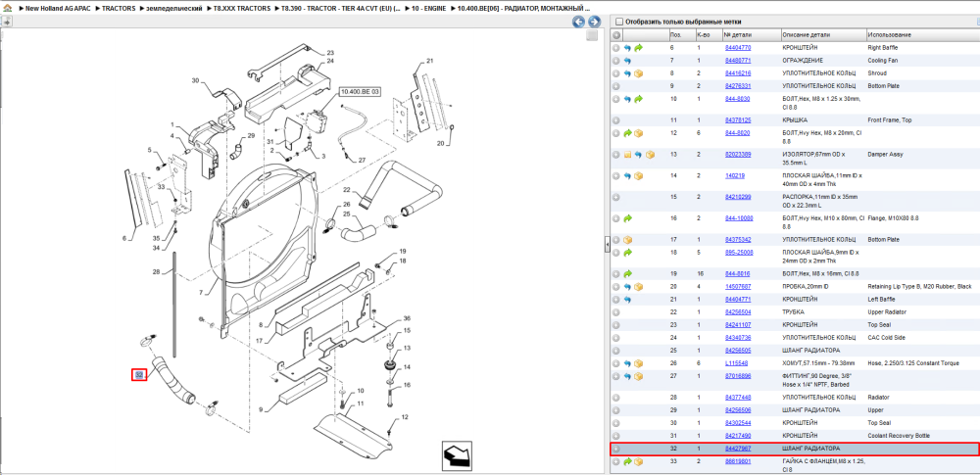Sort by 'Использование' column header
The height and width of the screenshot is (475, 980).
[922, 35]
